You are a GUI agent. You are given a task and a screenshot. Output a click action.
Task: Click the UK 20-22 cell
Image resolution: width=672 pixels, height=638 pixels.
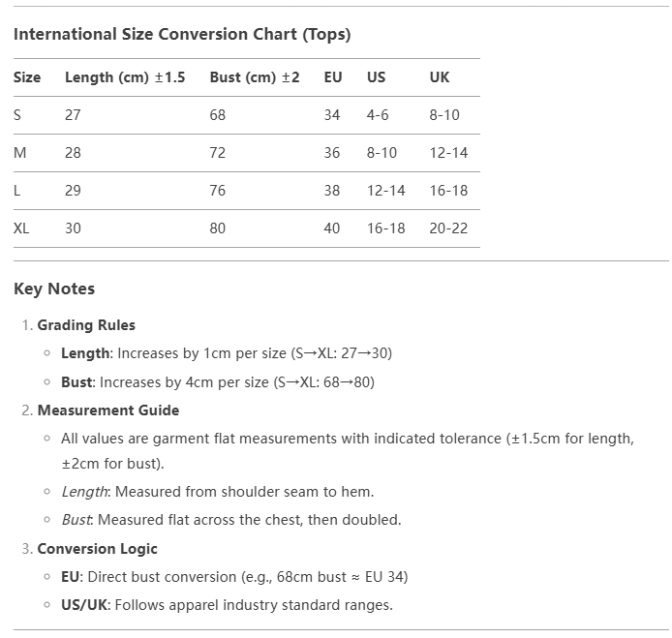click(x=448, y=228)
